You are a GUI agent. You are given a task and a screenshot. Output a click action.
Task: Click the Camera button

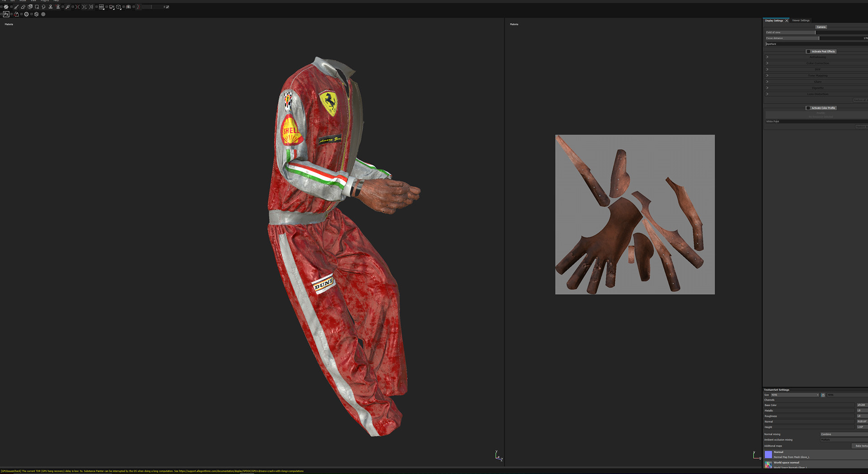821,27
